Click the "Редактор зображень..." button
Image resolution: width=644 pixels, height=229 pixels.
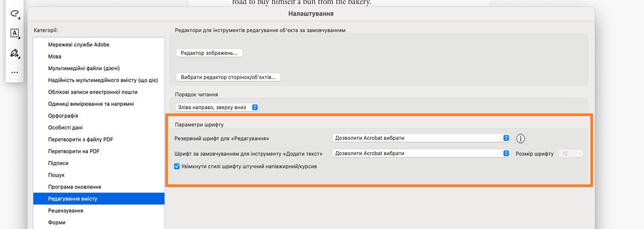[x=209, y=53]
